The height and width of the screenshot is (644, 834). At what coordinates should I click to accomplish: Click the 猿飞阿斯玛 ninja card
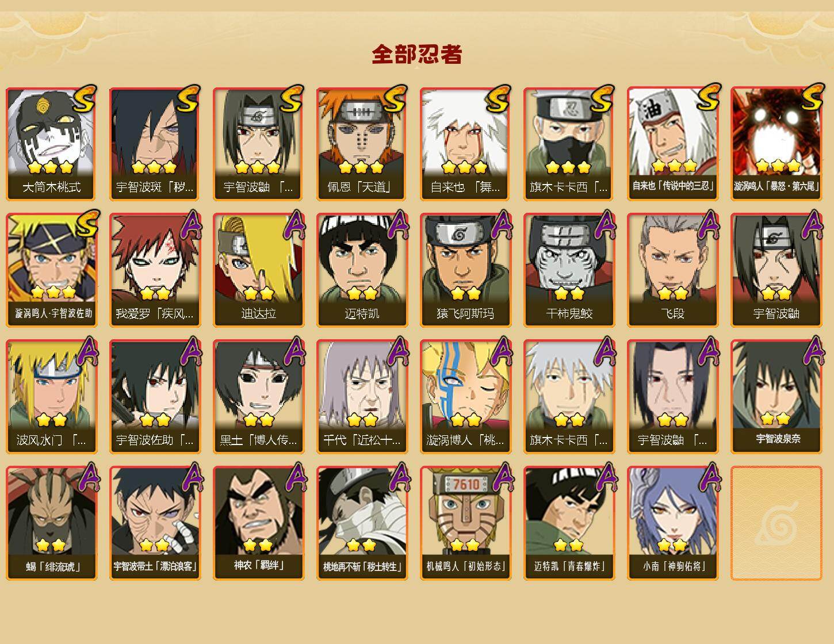[466, 270]
